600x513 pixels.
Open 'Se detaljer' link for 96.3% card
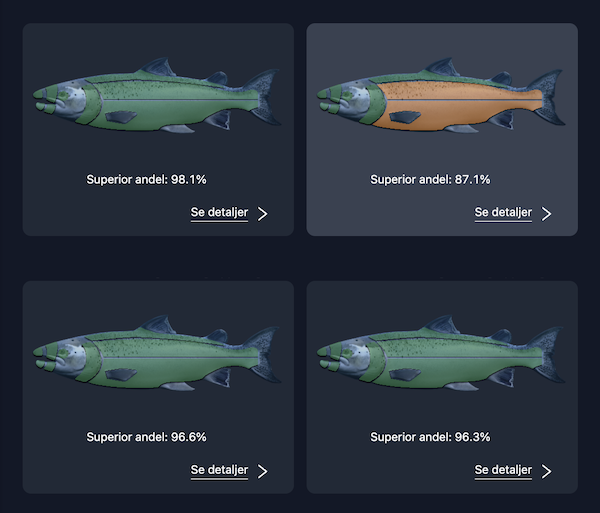tap(503, 470)
